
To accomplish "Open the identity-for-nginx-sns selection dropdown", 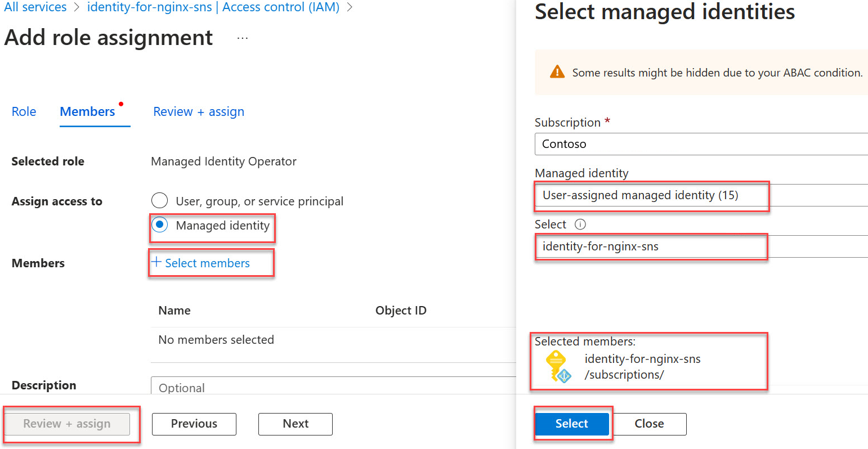I will click(651, 247).
